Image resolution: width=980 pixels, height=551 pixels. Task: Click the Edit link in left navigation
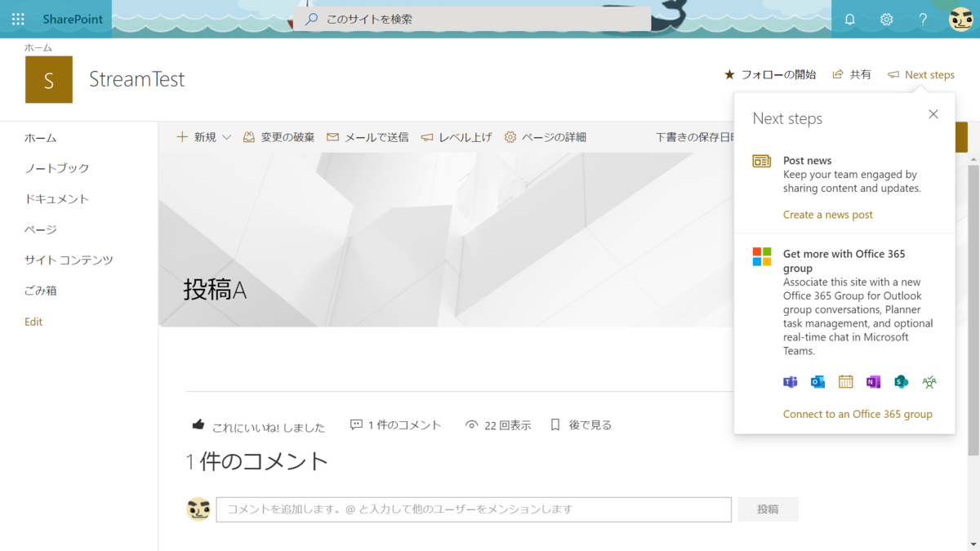33,322
